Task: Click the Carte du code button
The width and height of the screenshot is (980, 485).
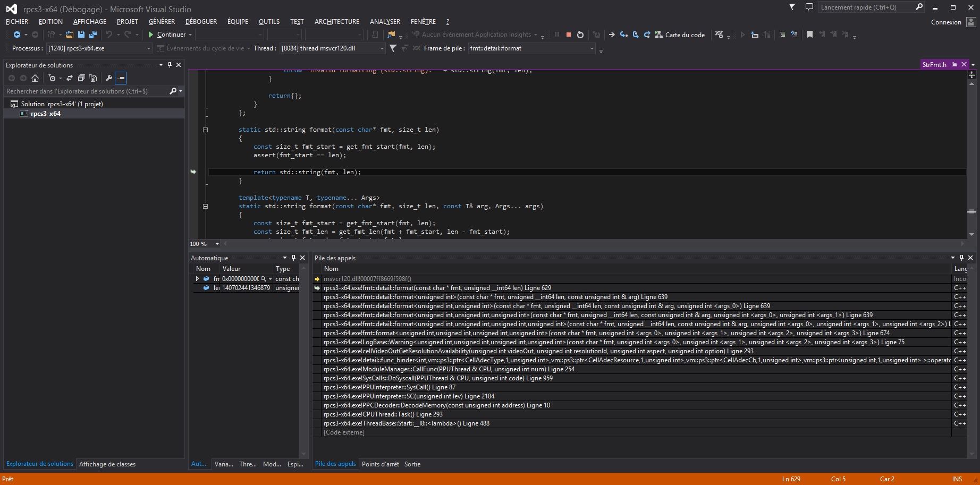Action: pos(680,35)
